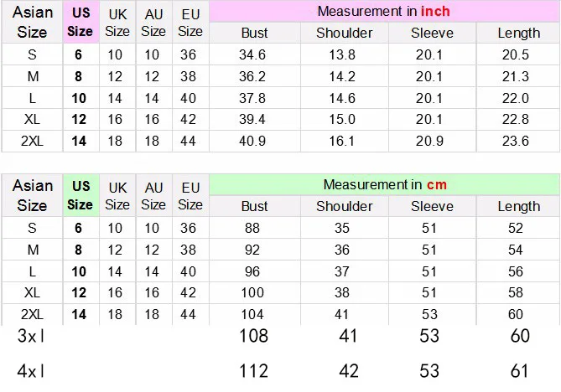Select the 61 length value
Viewport: 561px width, 392px height.
tap(519, 370)
